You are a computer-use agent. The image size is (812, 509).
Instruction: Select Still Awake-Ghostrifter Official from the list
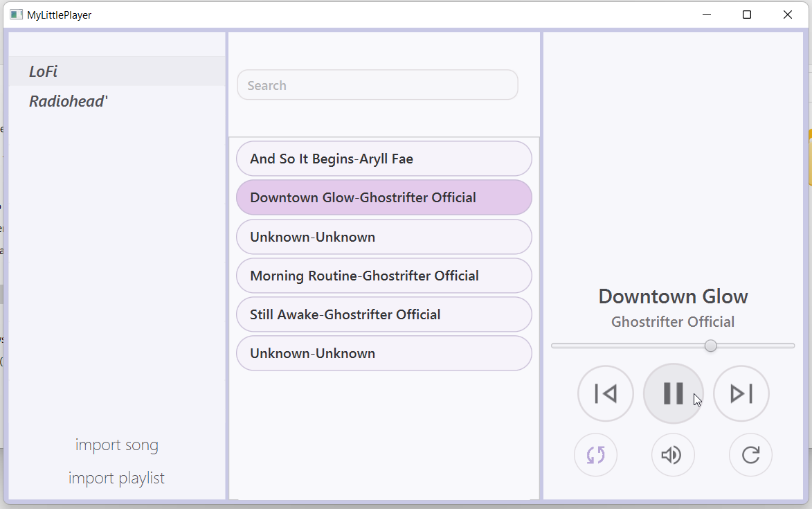tap(384, 314)
